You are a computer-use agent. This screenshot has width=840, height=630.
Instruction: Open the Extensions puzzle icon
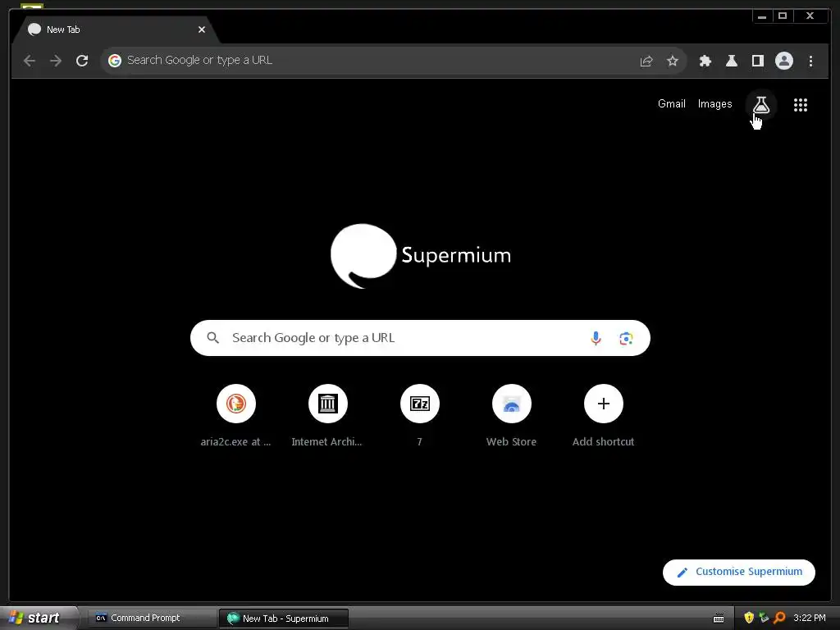[705, 61]
